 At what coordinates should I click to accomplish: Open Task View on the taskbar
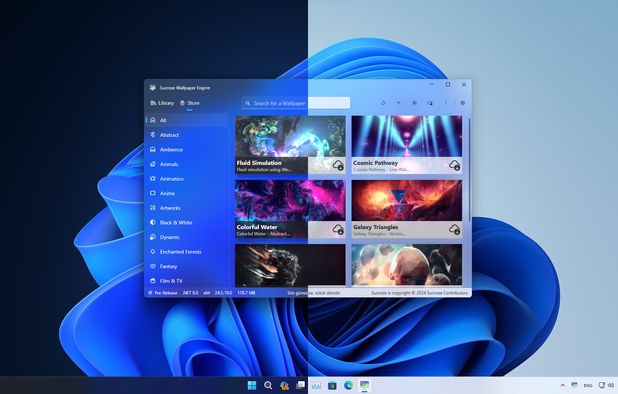[x=301, y=385]
